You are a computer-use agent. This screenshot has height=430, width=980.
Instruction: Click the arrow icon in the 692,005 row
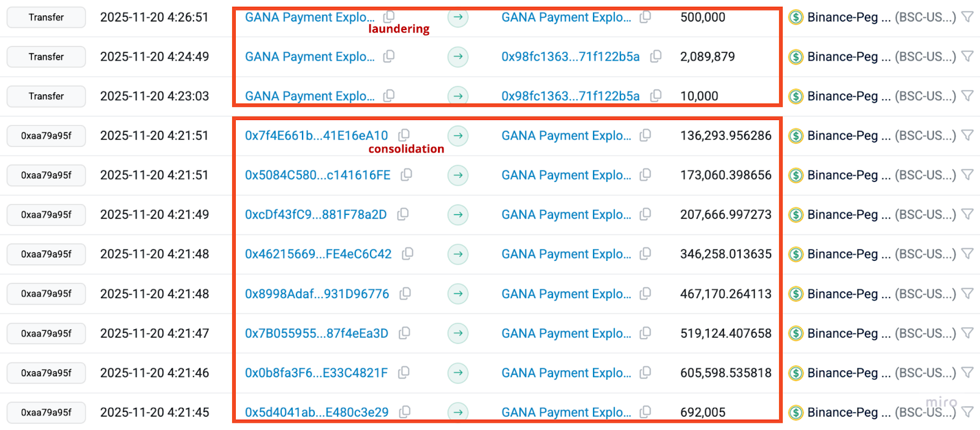458,412
